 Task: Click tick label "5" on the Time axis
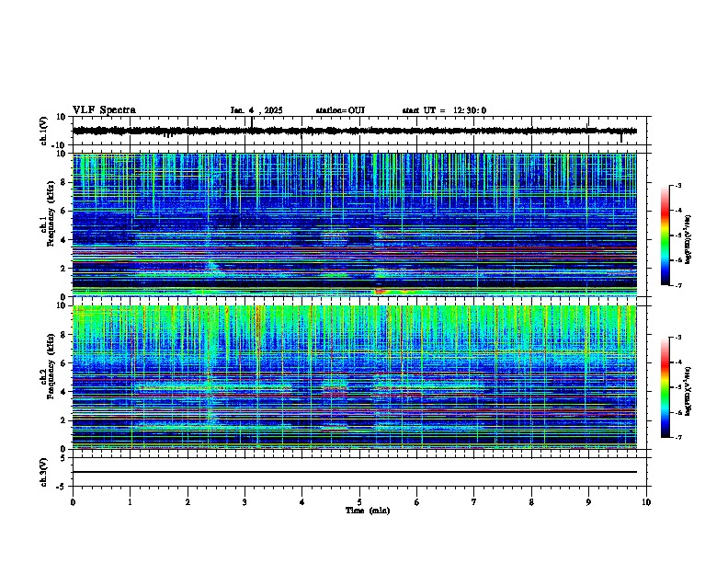click(359, 502)
